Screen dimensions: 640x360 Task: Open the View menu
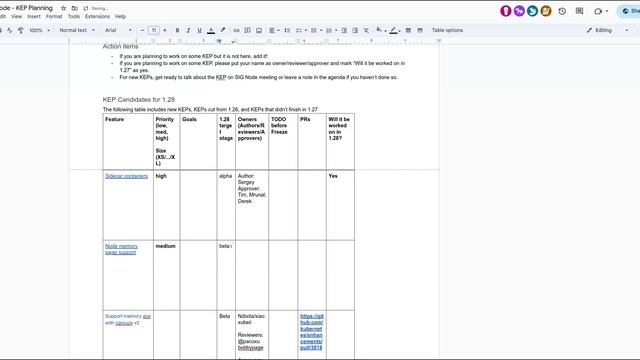coord(16,17)
